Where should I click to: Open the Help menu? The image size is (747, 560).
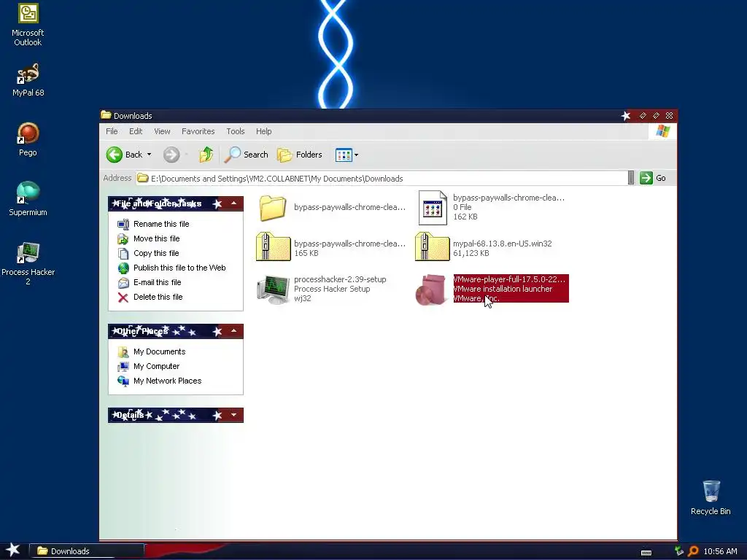[263, 131]
